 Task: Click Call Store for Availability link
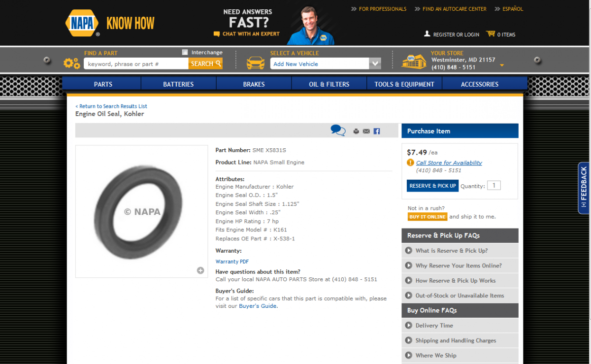tap(449, 163)
